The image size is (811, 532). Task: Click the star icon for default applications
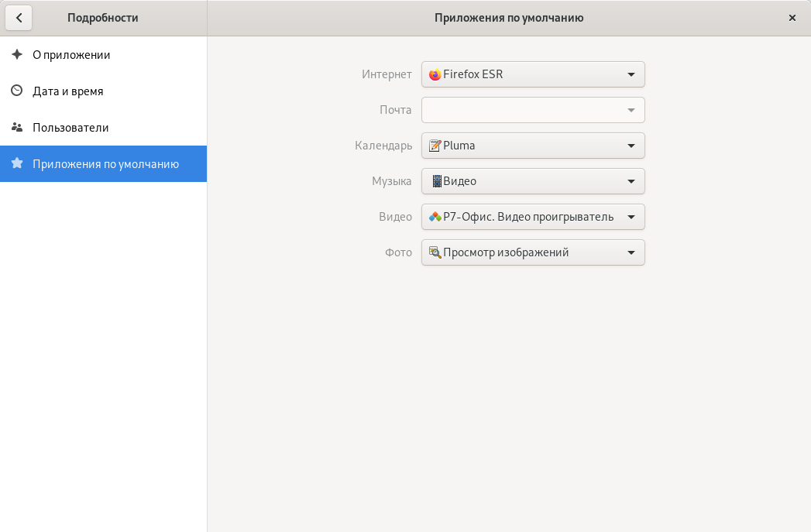[x=17, y=164]
